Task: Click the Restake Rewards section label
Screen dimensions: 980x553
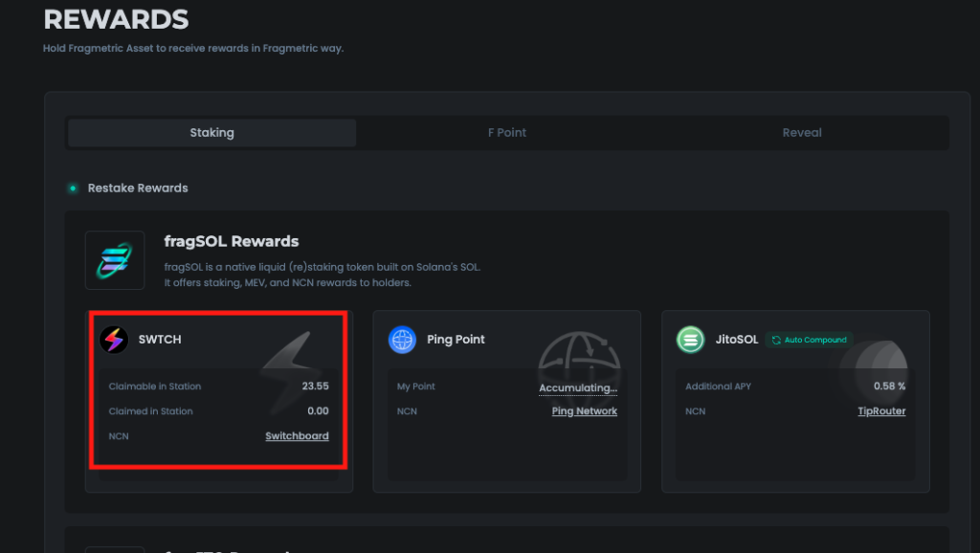Action: [138, 188]
